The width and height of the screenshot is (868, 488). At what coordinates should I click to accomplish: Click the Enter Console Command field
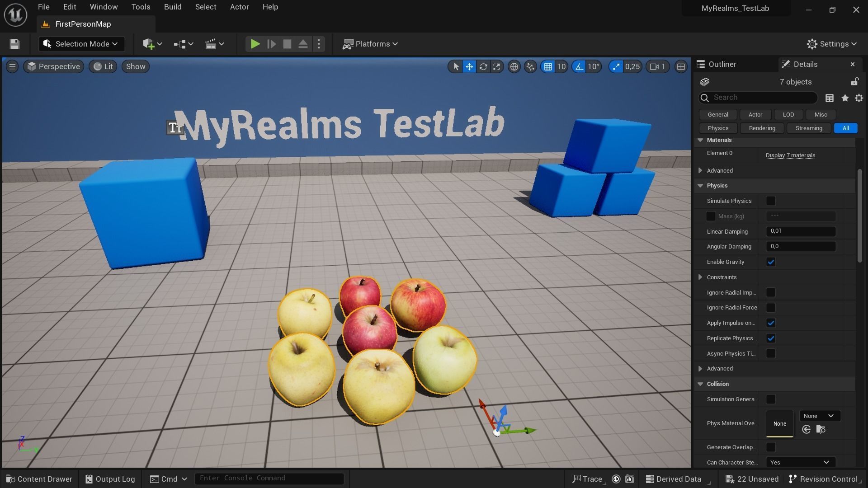pyautogui.click(x=269, y=478)
